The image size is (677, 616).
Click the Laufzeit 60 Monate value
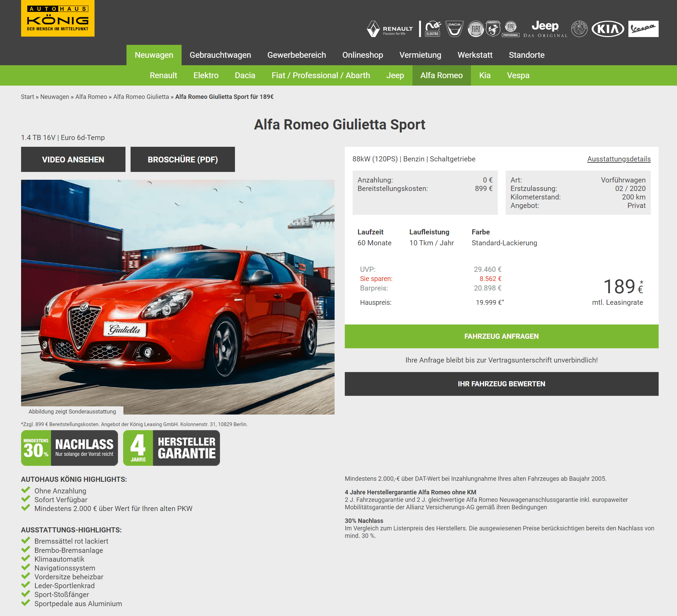(x=374, y=243)
